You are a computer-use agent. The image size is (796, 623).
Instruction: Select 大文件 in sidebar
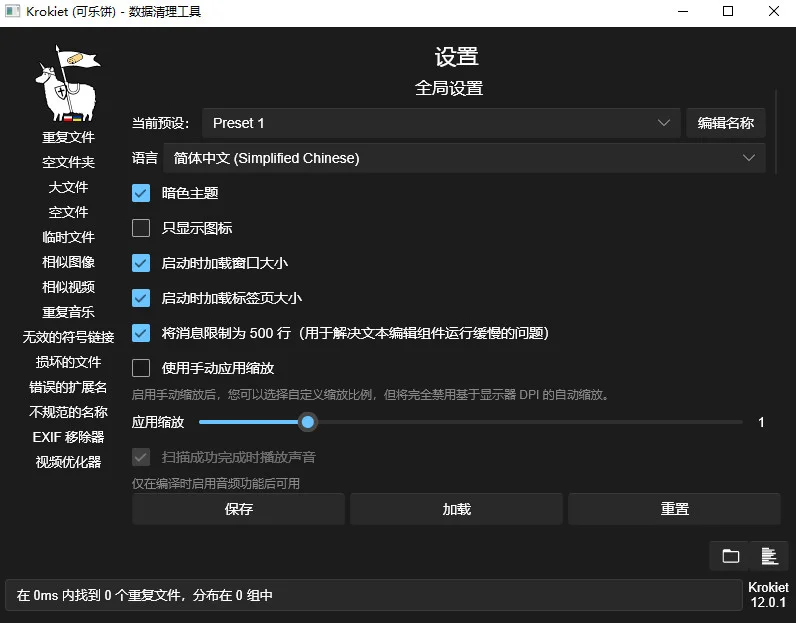68,187
